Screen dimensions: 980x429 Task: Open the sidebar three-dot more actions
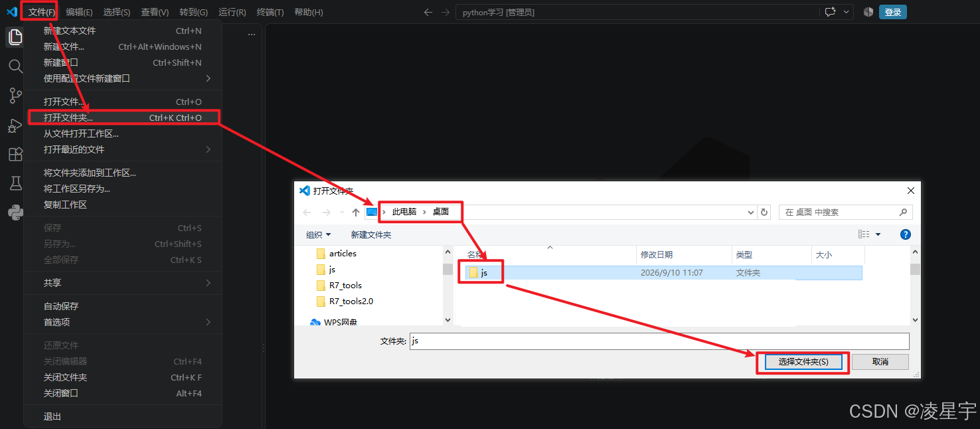click(251, 34)
